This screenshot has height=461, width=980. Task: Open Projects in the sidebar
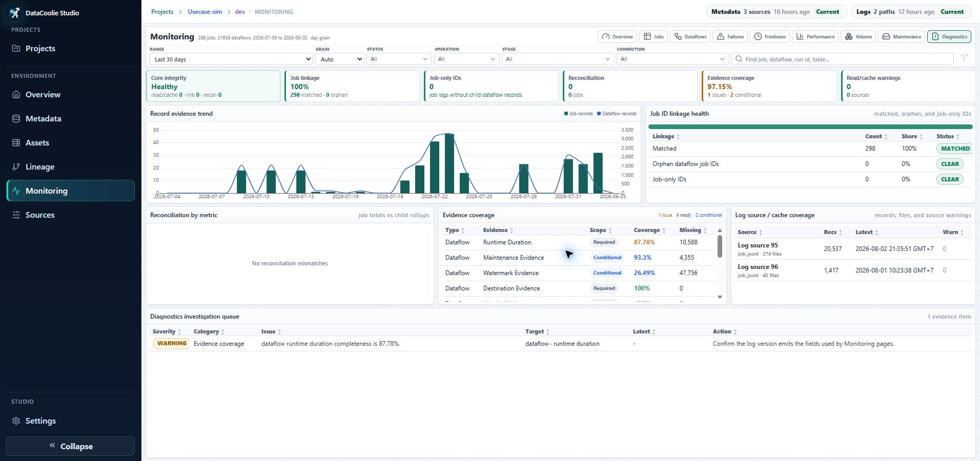[x=70, y=49]
